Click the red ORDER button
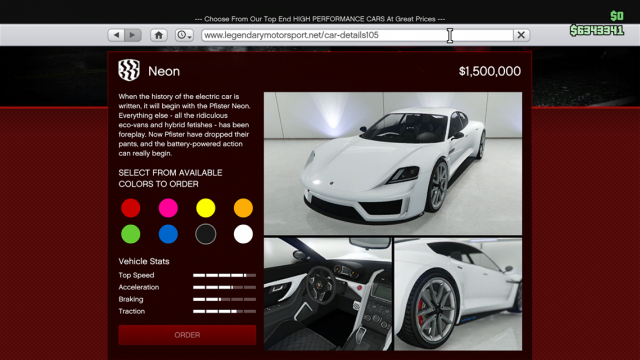Screen dimensions: 640x360 coord(187,335)
